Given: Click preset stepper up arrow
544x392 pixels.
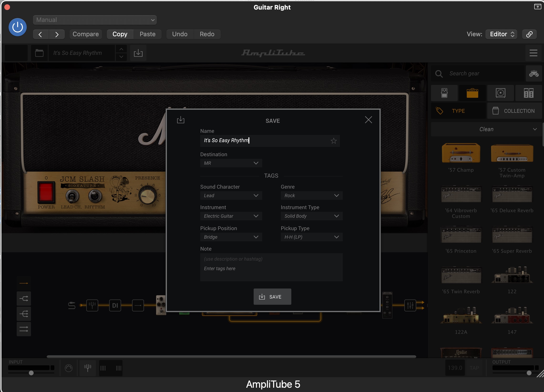Looking at the screenshot, I should click(x=121, y=49).
